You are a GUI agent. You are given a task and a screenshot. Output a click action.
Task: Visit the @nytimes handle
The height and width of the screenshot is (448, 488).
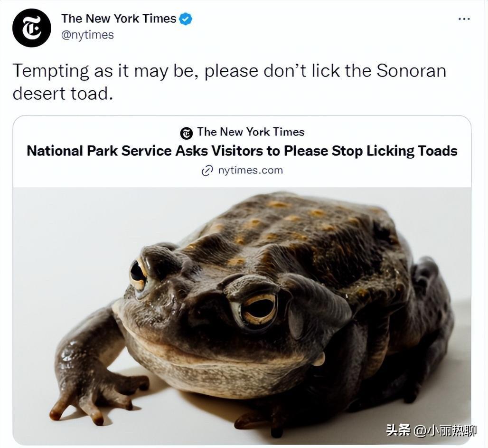tap(87, 35)
